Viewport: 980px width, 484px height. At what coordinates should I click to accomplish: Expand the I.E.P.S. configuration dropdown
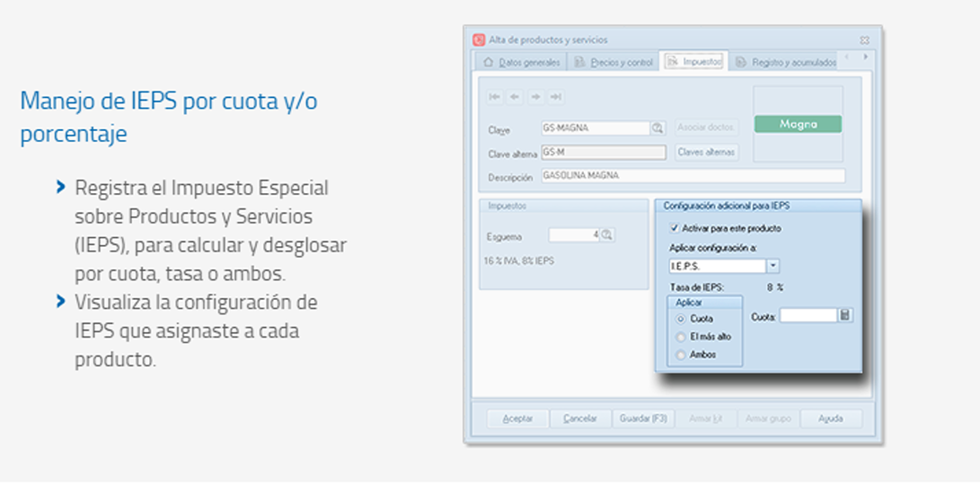(773, 267)
